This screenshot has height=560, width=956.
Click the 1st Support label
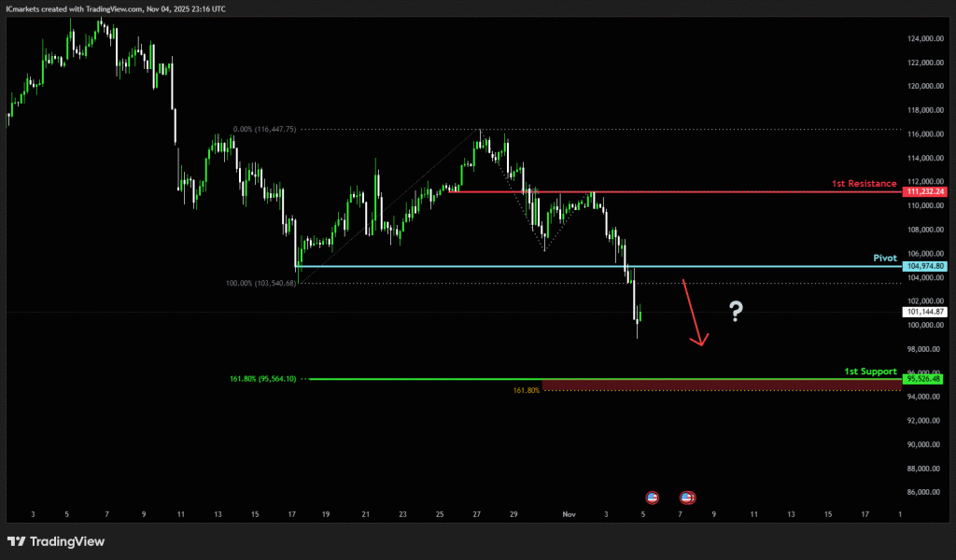pos(869,371)
